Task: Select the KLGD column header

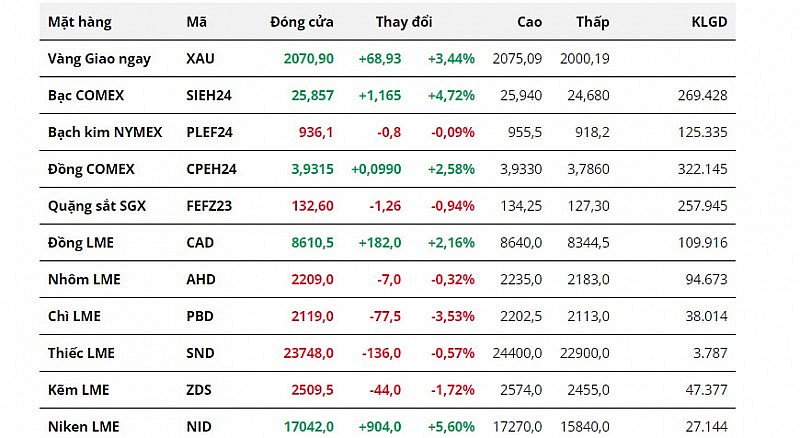Action: click(709, 21)
